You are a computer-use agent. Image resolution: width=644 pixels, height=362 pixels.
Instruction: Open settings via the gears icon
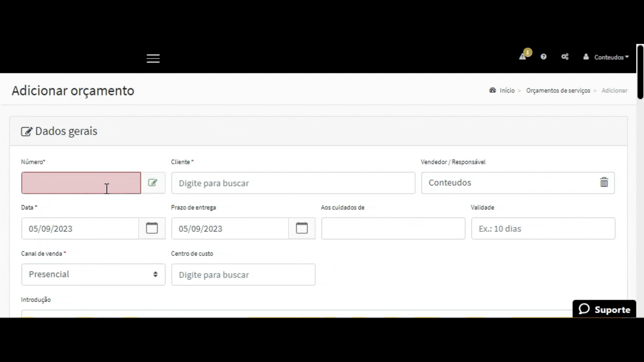click(565, 57)
